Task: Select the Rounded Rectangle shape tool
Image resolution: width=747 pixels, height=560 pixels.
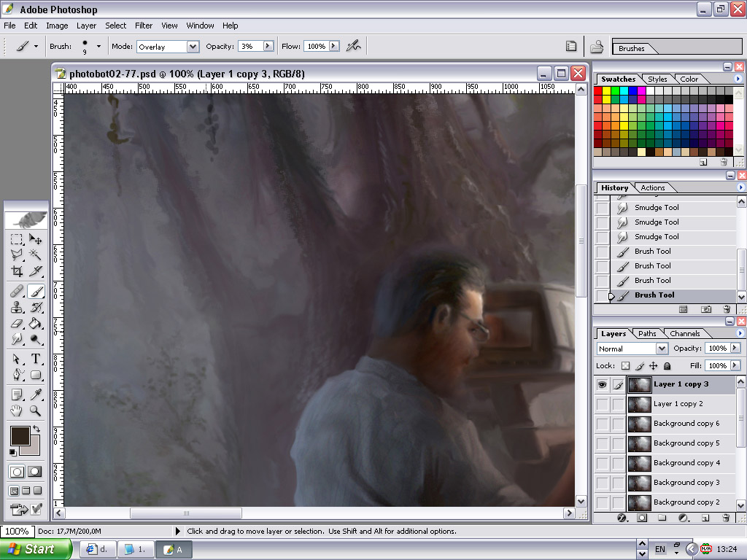Action: pos(35,375)
